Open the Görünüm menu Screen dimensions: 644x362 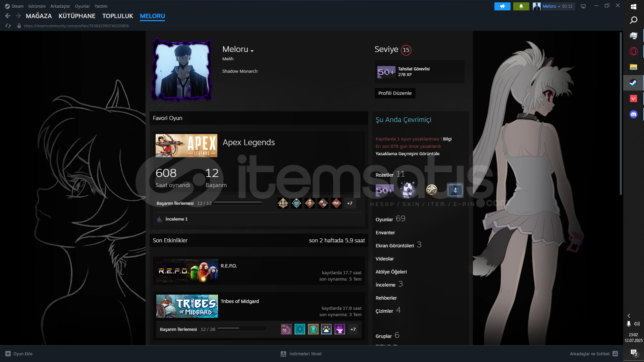37,6
